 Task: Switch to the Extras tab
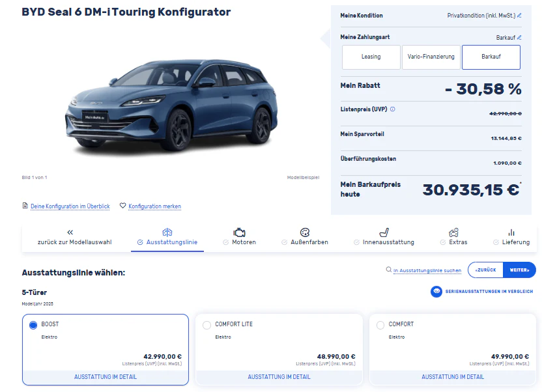coord(454,237)
